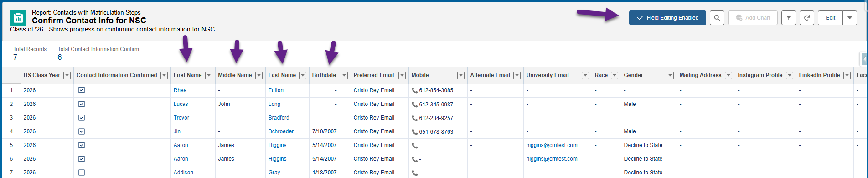Click the green report clipboard icon
Viewport: 868px width, 178px height.
point(18,18)
